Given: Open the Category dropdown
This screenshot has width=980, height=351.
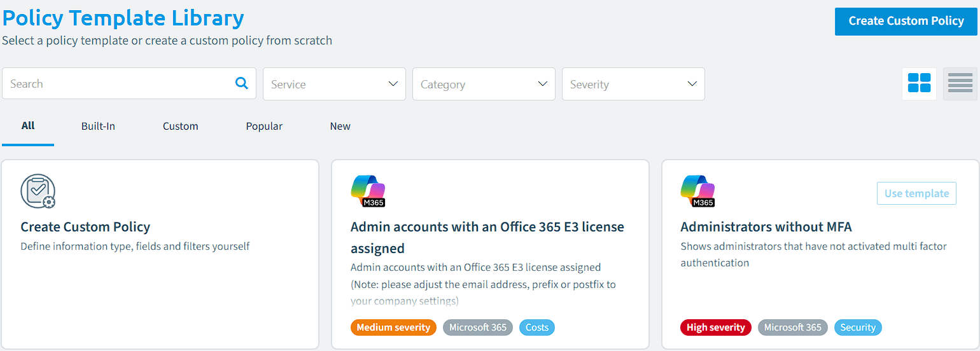Looking at the screenshot, I should tap(484, 84).
